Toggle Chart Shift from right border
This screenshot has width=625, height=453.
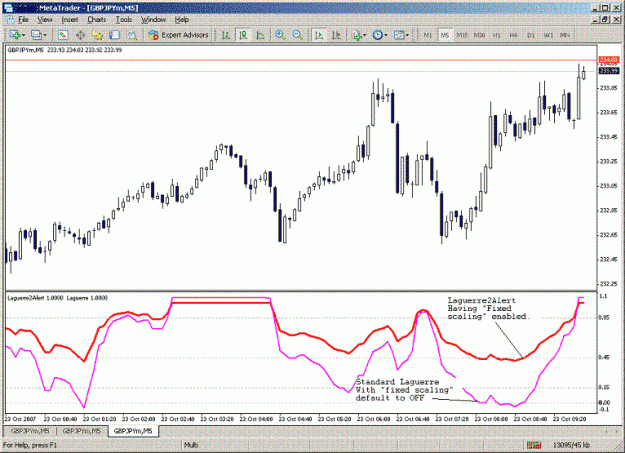coord(336,35)
